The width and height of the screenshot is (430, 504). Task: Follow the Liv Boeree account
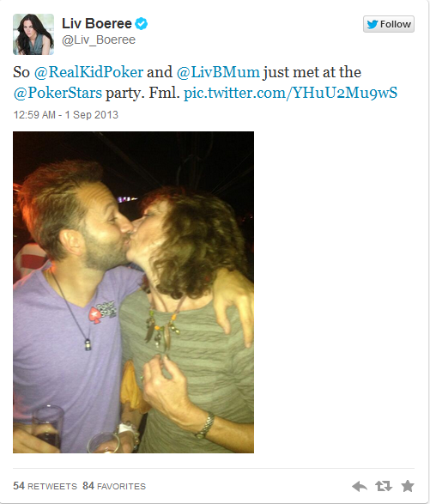click(x=389, y=24)
